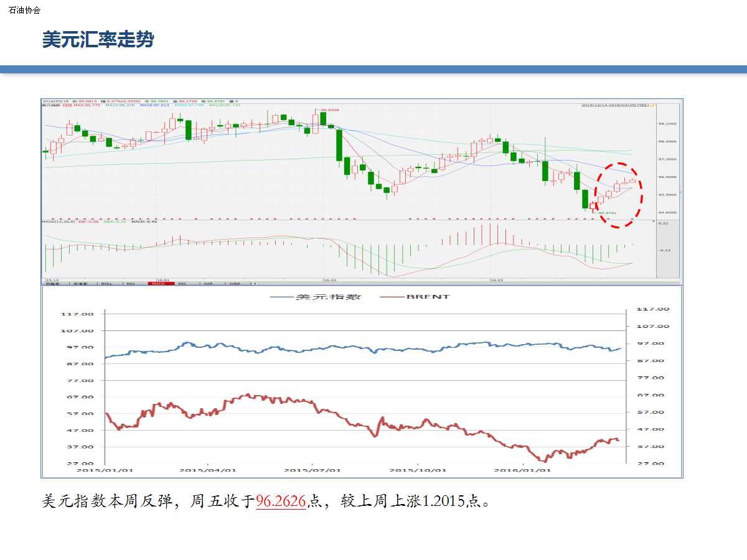747x560 pixels.
Task: Click the 47.00 right axis label
Action: coord(651,429)
